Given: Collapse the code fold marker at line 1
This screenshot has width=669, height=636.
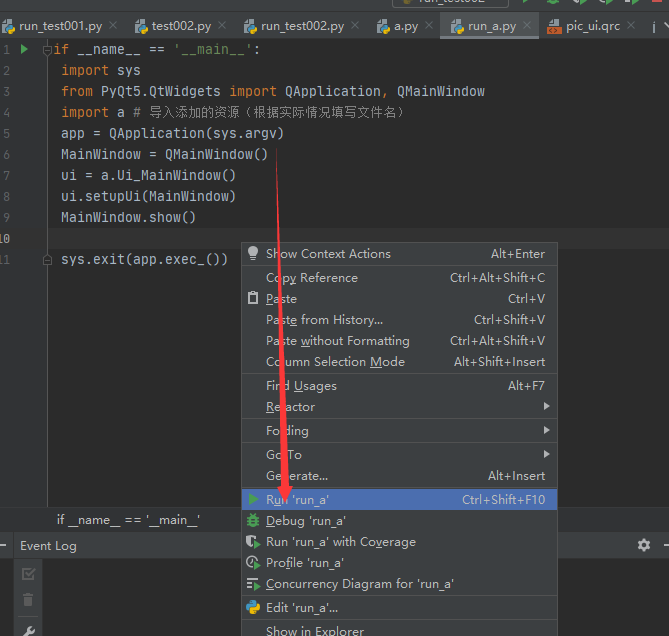Looking at the screenshot, I should [47, 50].
